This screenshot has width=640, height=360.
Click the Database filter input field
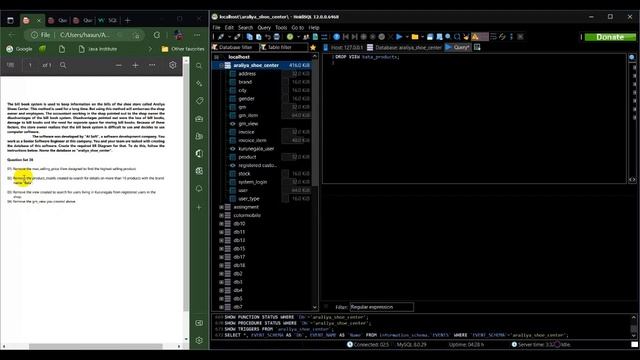235,47
